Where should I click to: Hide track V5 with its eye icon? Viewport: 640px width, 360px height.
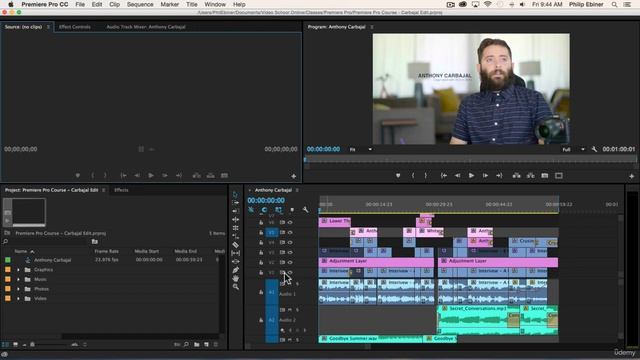click(x=290, y=233)
